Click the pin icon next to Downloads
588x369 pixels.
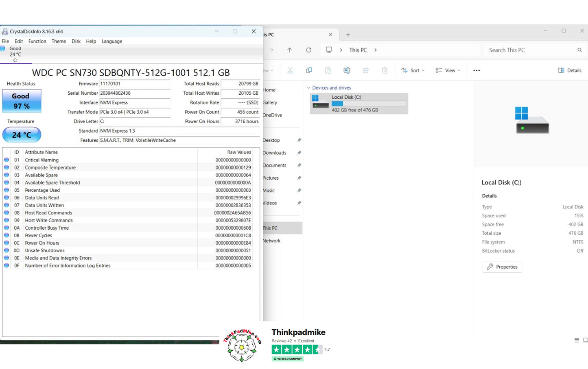pyautogui.click(x=299, y=153)
